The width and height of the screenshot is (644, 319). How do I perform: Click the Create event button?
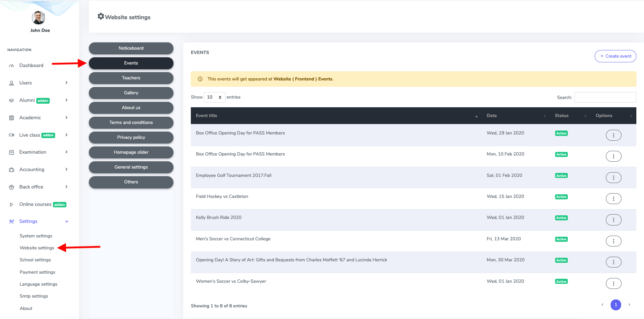coord(615,56)
